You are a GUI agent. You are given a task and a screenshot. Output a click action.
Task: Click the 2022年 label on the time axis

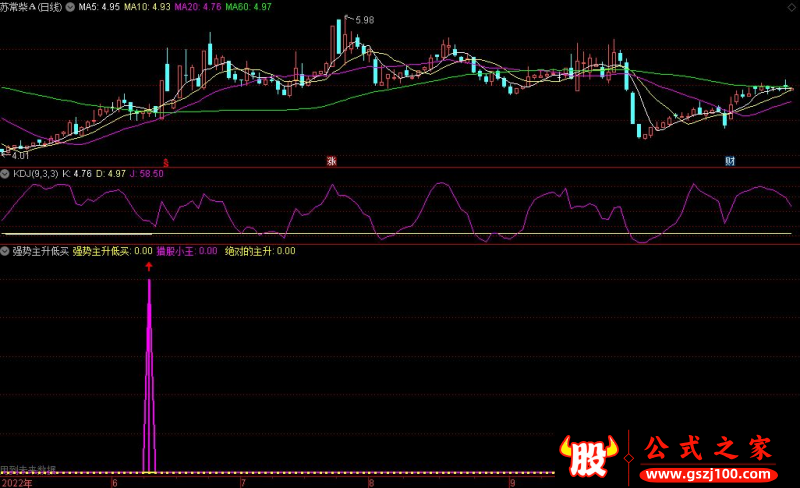[16, 482]
